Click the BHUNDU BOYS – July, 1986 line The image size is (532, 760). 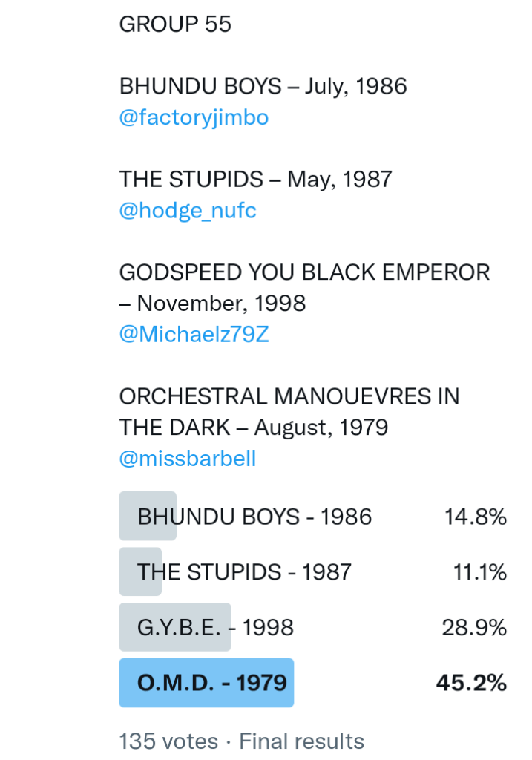pyautogui.click(x=263, y=87)
